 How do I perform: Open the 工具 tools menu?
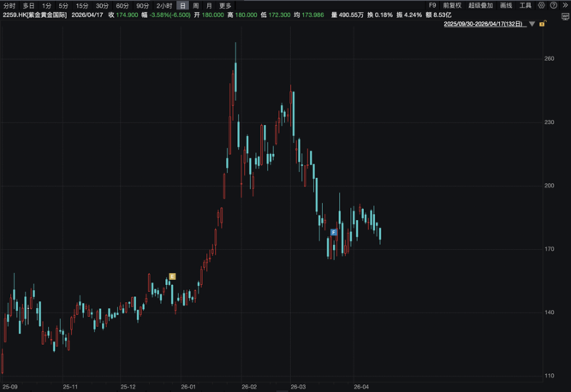pyautogui.click(x=526, y=5)
